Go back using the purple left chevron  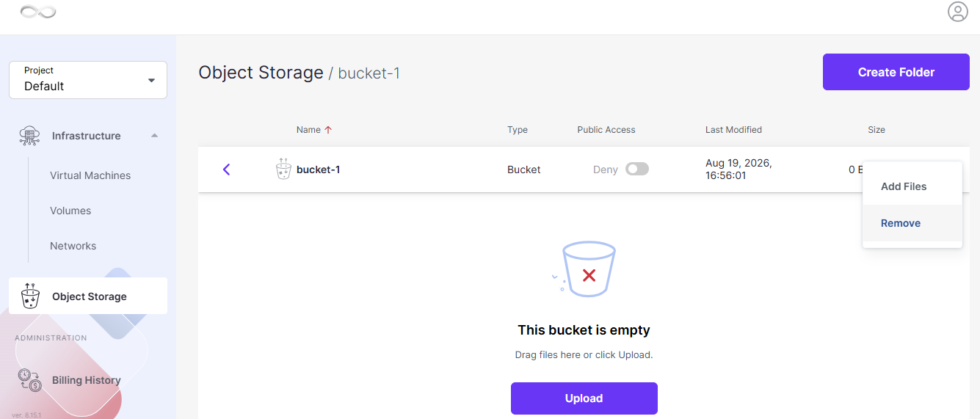(226, 170)
